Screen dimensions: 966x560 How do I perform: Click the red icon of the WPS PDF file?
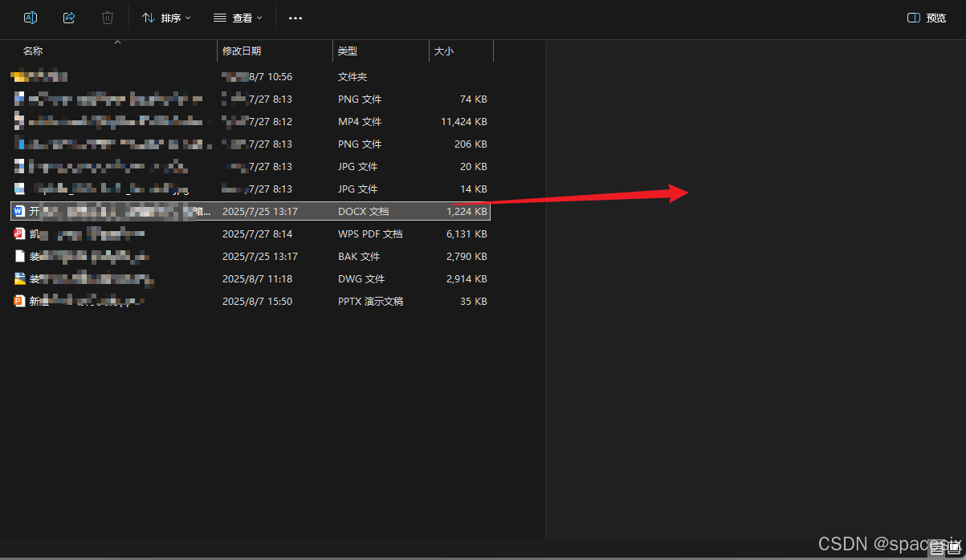19,234
